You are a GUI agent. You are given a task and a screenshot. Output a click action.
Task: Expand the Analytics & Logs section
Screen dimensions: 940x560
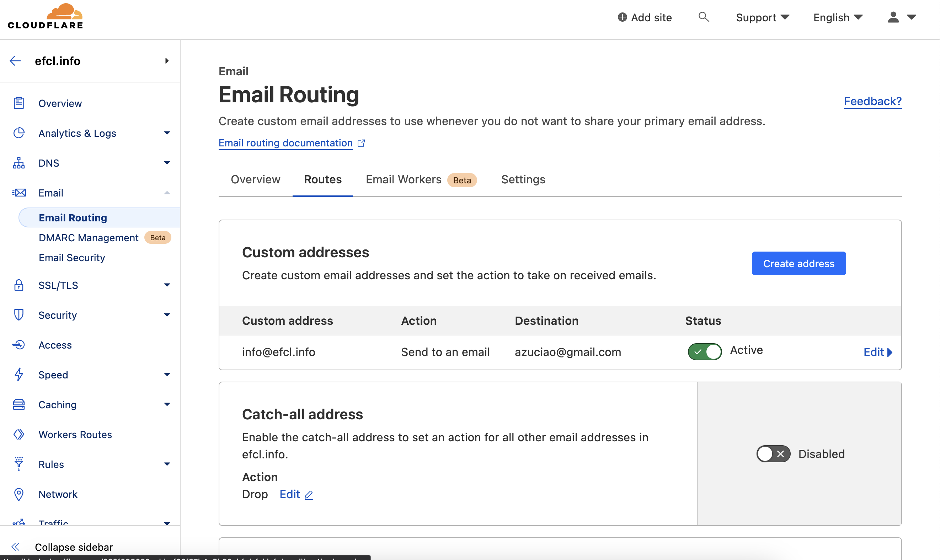pos(166,133)
